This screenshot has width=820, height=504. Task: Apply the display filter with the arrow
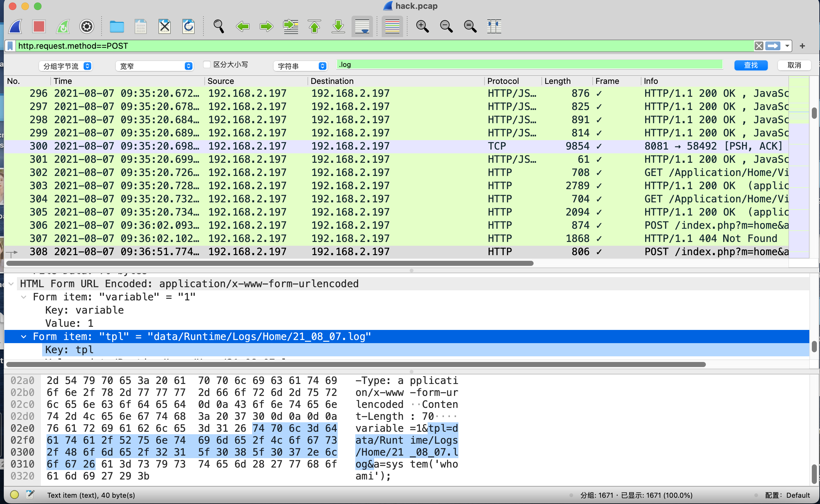pyautogui.click(x=773, y=46)
